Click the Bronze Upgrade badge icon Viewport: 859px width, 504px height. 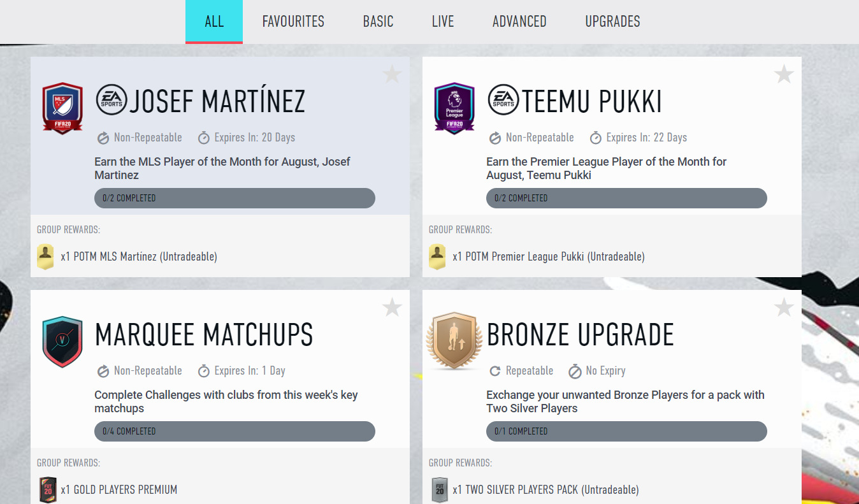(454, 342)
